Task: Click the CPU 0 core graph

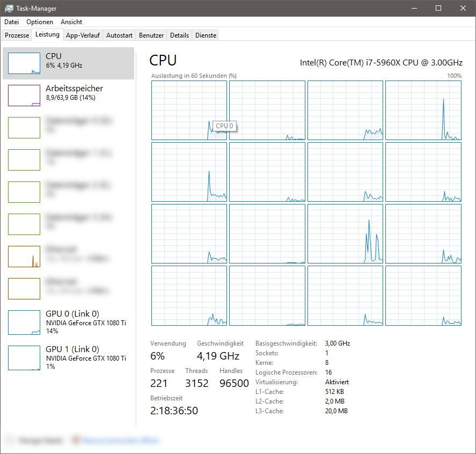Action: (x=189, y=111)
